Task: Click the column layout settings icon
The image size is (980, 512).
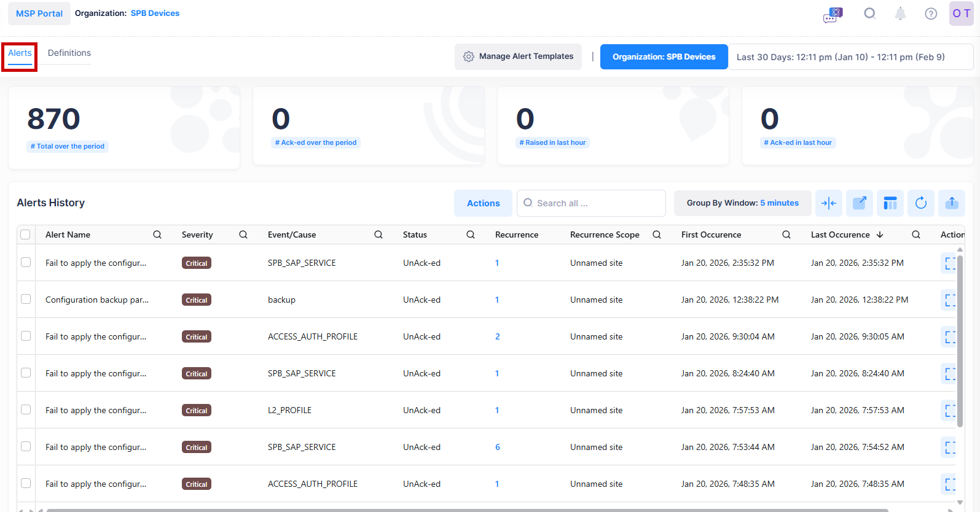Action: (x=890, y=203)
